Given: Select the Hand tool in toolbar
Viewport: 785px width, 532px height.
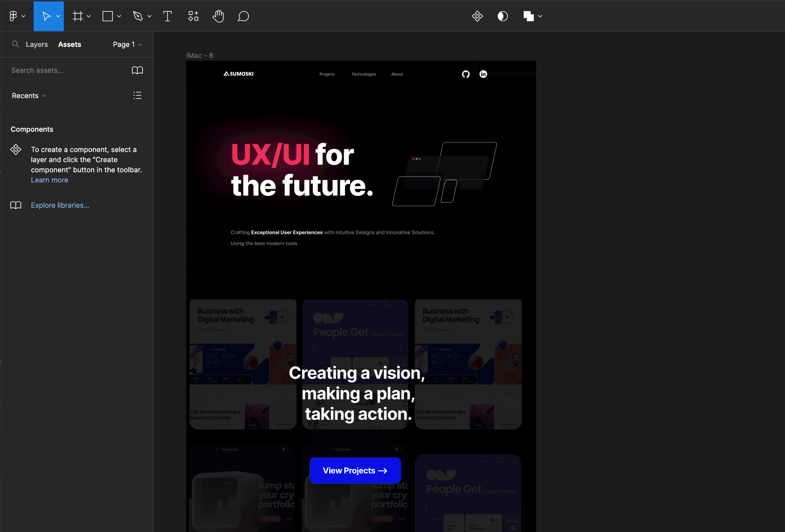Looking at the screenshot, I should 219,16.
